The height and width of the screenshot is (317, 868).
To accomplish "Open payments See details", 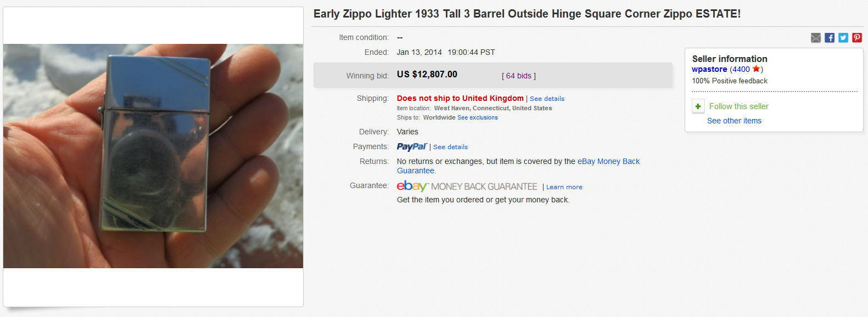I will [x=450, y=146].
